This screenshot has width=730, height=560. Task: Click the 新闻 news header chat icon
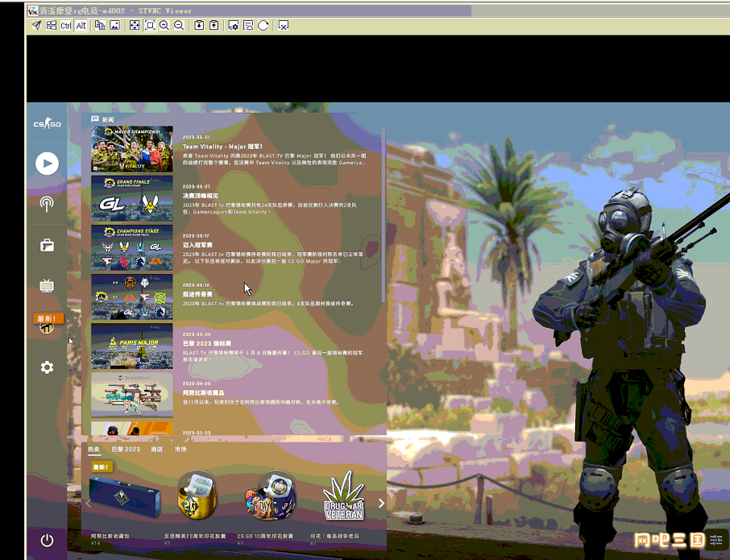pos(95,119)
